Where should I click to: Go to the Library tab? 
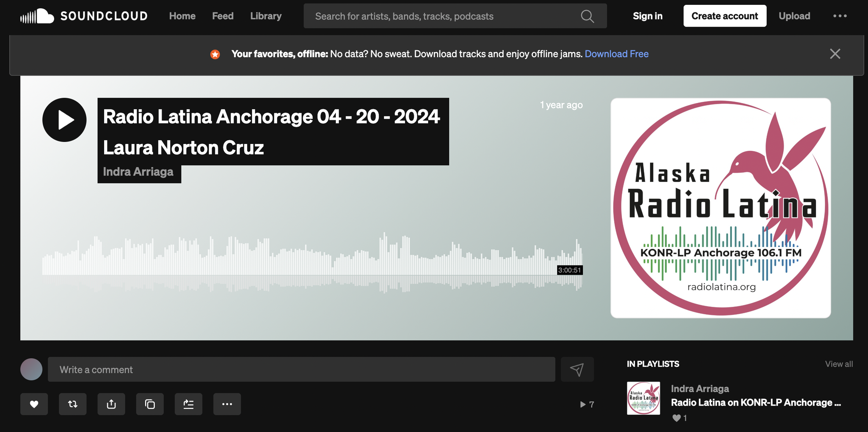[266, 16]
